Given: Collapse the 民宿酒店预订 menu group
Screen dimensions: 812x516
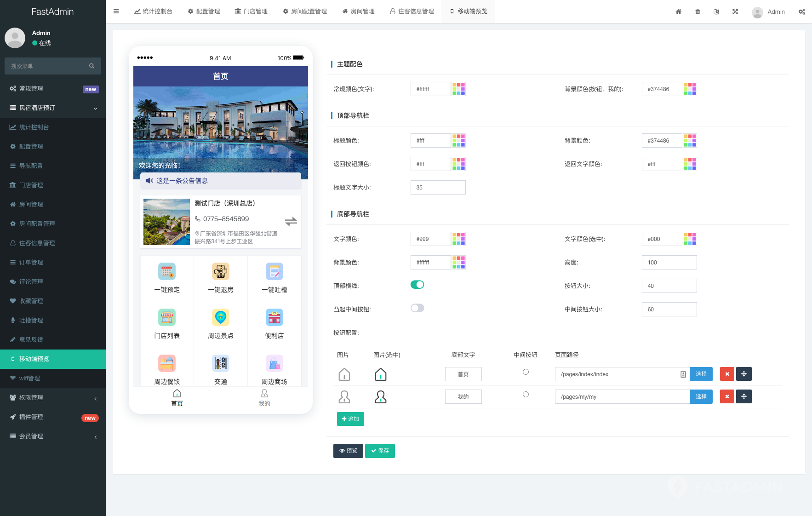Looking at the screenshot, I should (53, 108).
